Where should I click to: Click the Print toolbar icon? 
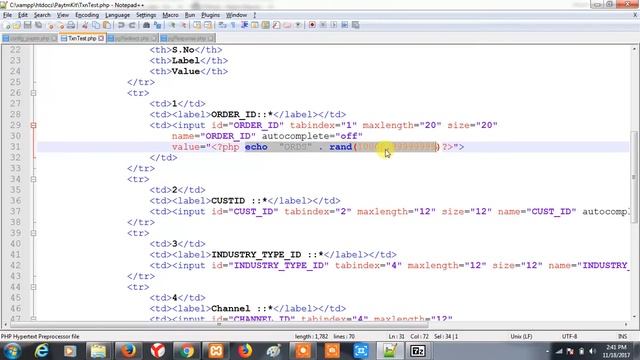point(71,25)
